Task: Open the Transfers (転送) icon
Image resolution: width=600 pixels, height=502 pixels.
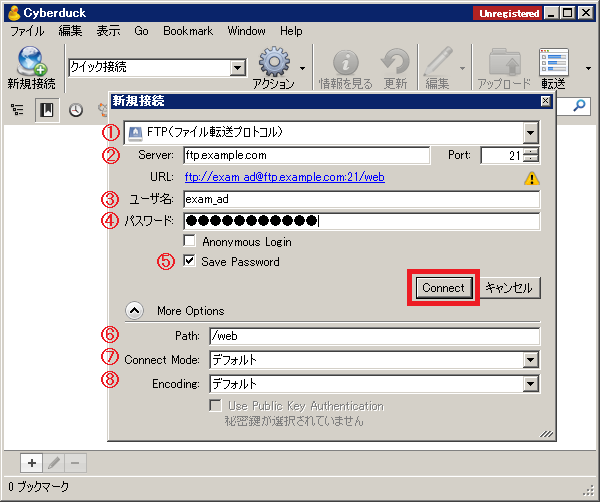Action: [553, 62]
